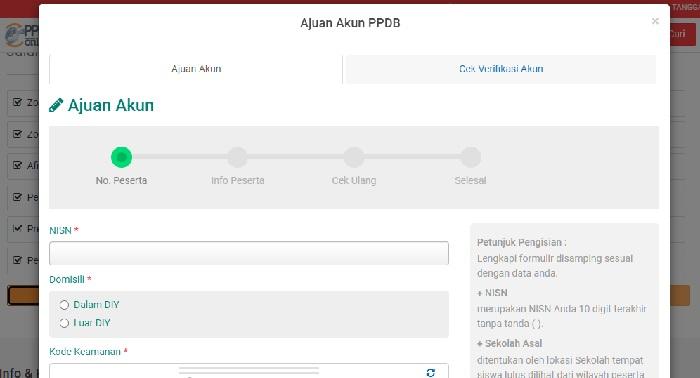The image size is (700, 378).
Task: Click the Info Peserta step label
Action: (238, 180)
